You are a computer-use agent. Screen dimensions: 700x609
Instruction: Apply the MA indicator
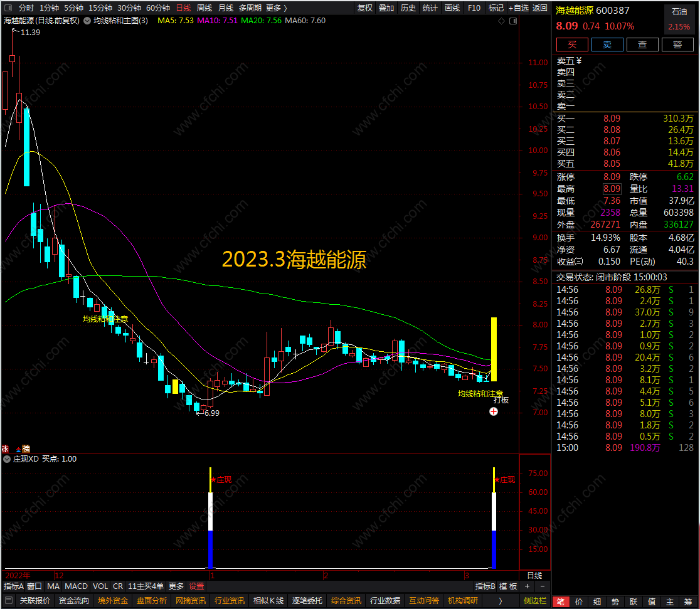pyautogui.click(x=53, y=586)
